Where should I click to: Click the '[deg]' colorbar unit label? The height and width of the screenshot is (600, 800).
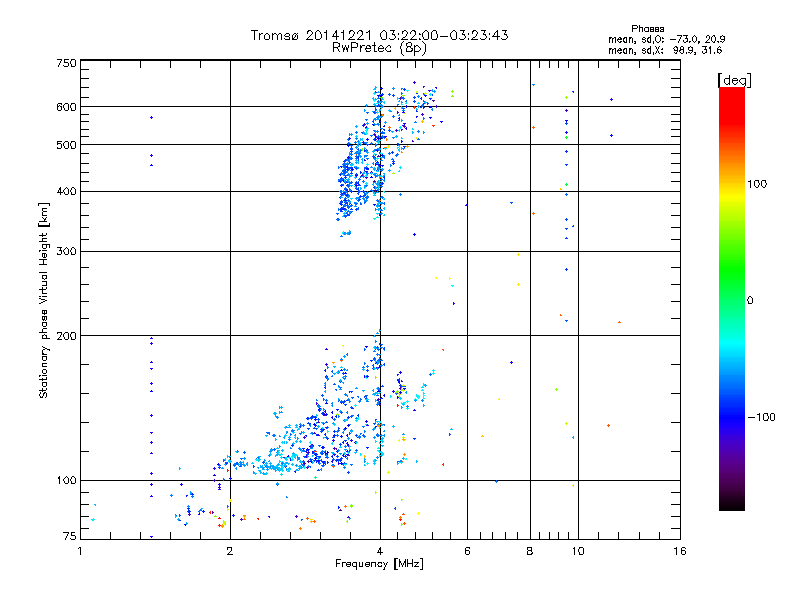point(734,80)
